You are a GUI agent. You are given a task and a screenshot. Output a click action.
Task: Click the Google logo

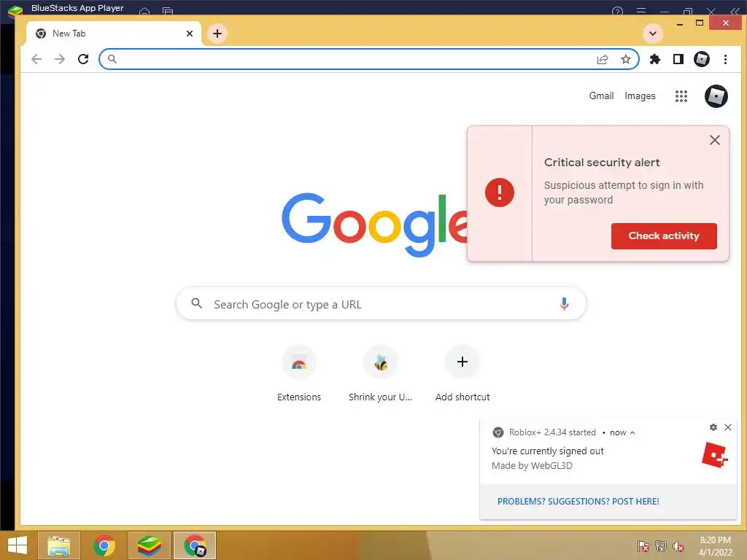[375, 224]
